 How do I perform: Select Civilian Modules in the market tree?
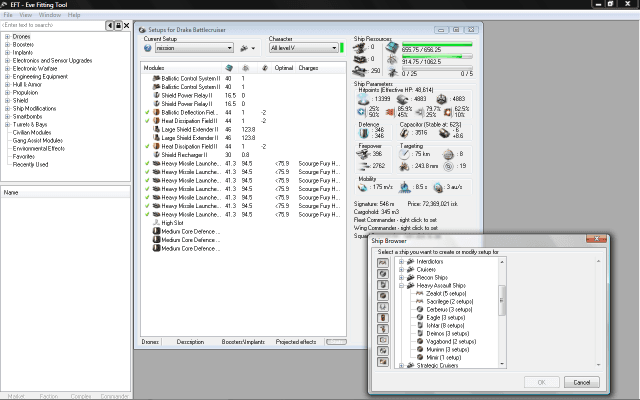pyautogui.click(x=32, y=133)
